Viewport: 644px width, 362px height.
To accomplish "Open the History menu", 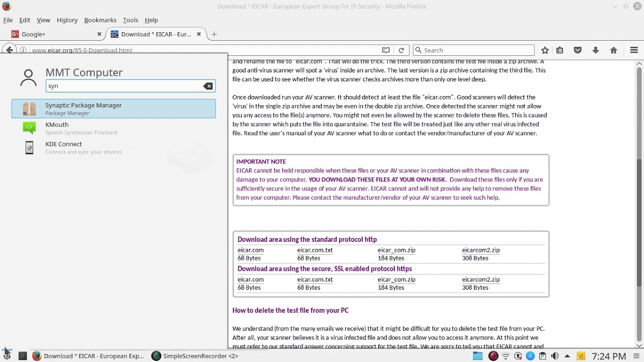I will (x=67, y=20).
